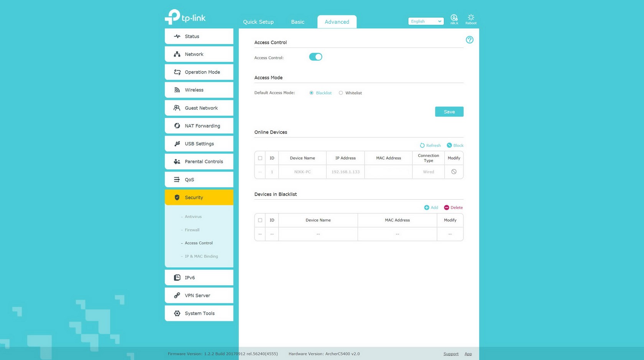Screen dimensions: 644x360
Task: Click the Guest Network people icon
Action: coord(177,108)
